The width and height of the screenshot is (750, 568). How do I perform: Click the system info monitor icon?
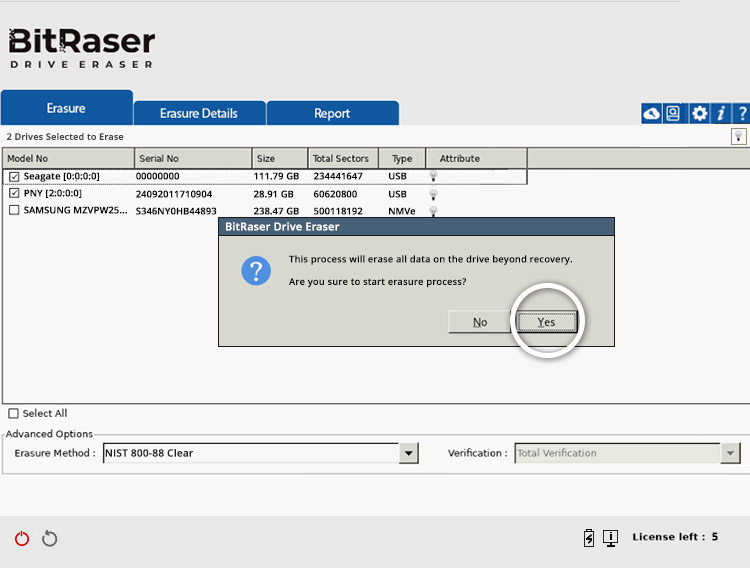pos(610,538)
